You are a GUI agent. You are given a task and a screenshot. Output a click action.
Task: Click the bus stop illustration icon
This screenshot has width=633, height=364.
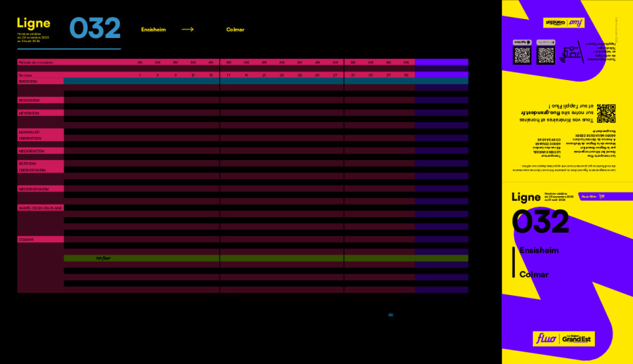[x=571, y=51]
